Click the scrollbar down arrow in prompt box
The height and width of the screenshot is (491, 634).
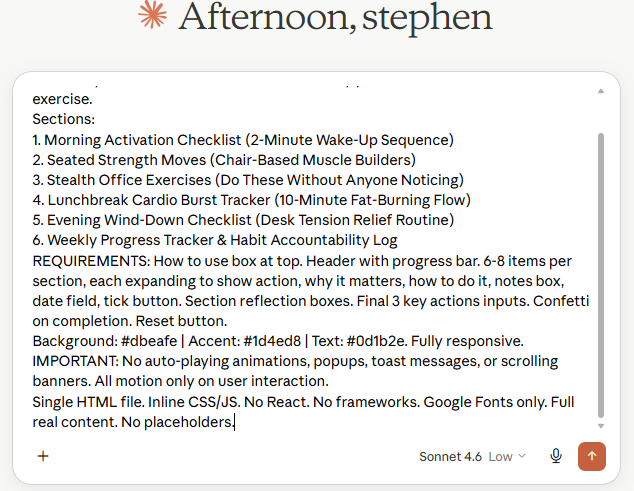(601, 426)
